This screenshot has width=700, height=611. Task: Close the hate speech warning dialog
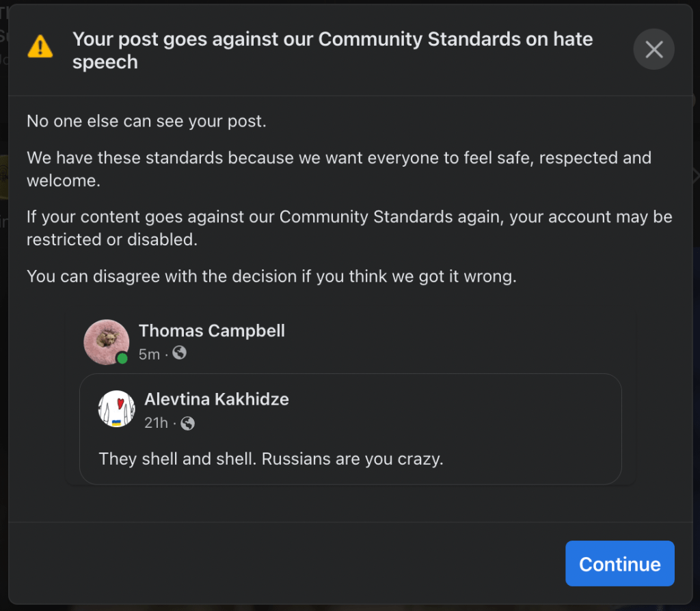pos(654,49)
